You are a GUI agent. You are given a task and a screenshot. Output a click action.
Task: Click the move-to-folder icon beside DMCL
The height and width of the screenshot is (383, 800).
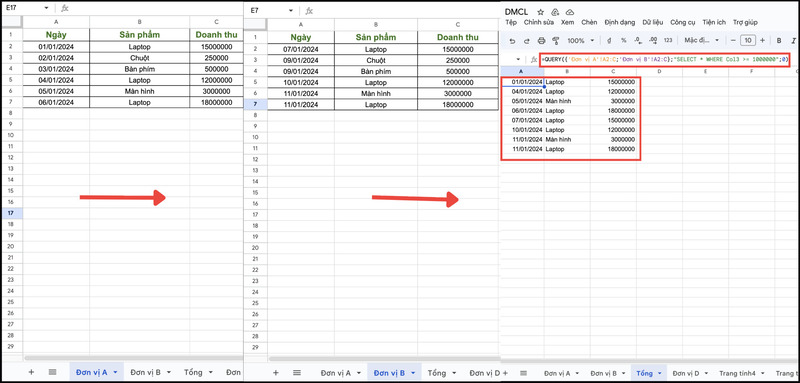tap(556, 12)
